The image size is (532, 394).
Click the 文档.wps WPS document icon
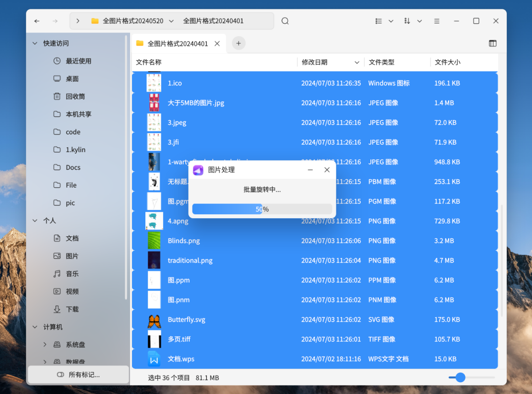click(x=154, y=359)
